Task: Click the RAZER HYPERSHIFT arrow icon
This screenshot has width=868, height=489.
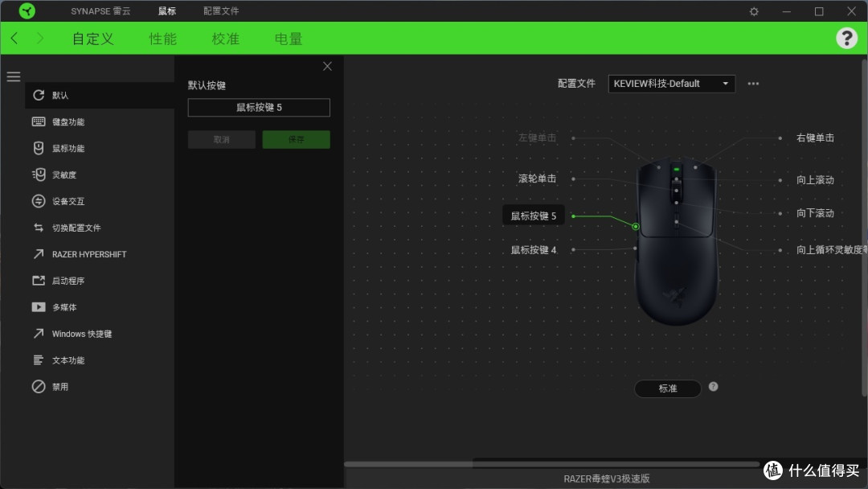Action: click(39, 253)
